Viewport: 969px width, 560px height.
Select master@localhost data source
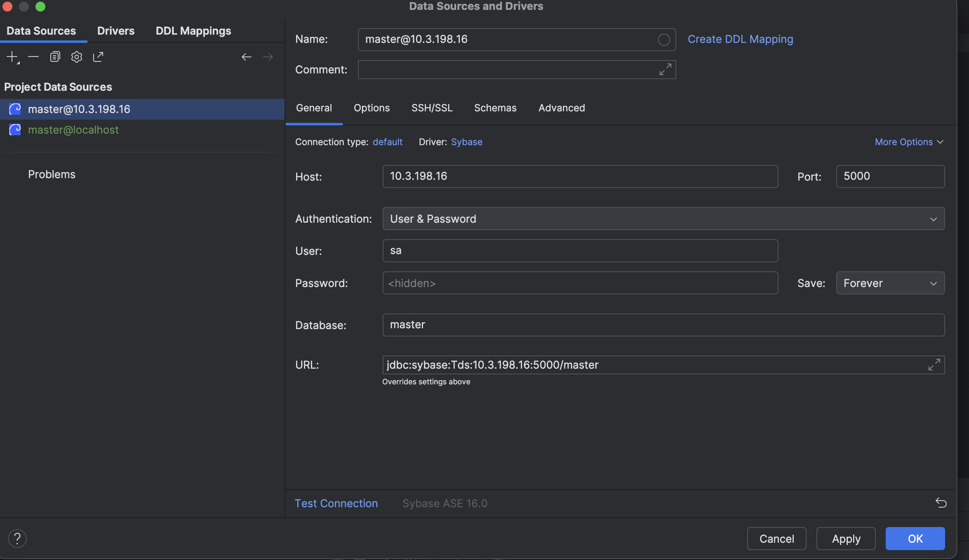point(142,130)
